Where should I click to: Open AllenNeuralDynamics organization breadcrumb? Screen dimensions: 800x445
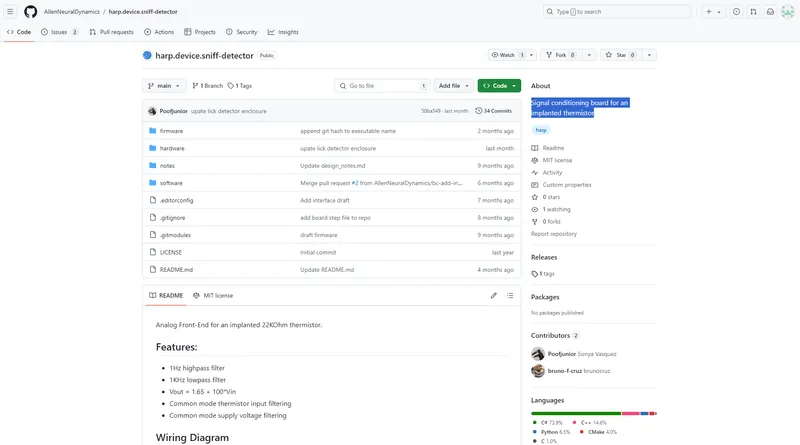coord(71,11)
